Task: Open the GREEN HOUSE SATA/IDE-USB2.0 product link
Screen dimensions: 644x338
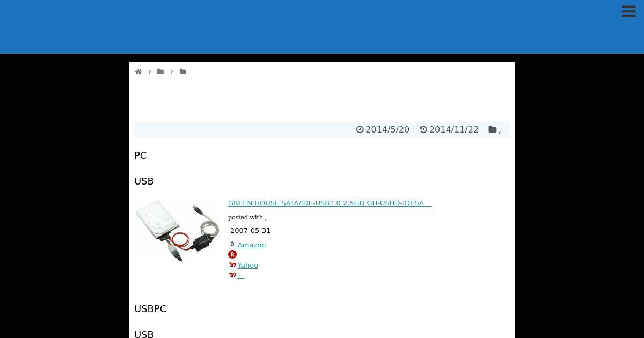Action: (330, 203)
